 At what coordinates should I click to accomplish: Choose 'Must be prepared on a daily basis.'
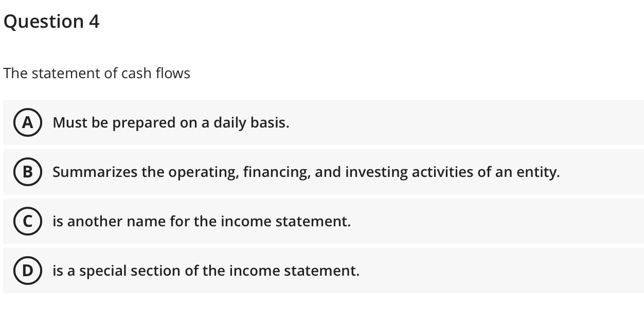171,123
